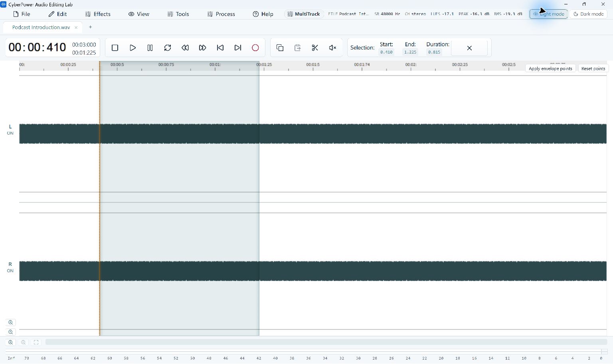Select the Podcast Introduction.wav tab

[41, 27]
